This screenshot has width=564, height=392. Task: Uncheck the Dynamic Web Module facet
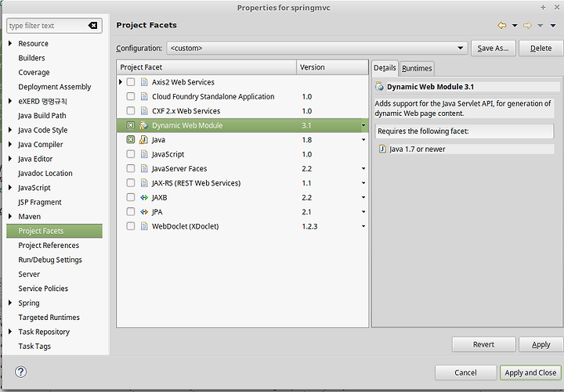[x=131, y=125]
